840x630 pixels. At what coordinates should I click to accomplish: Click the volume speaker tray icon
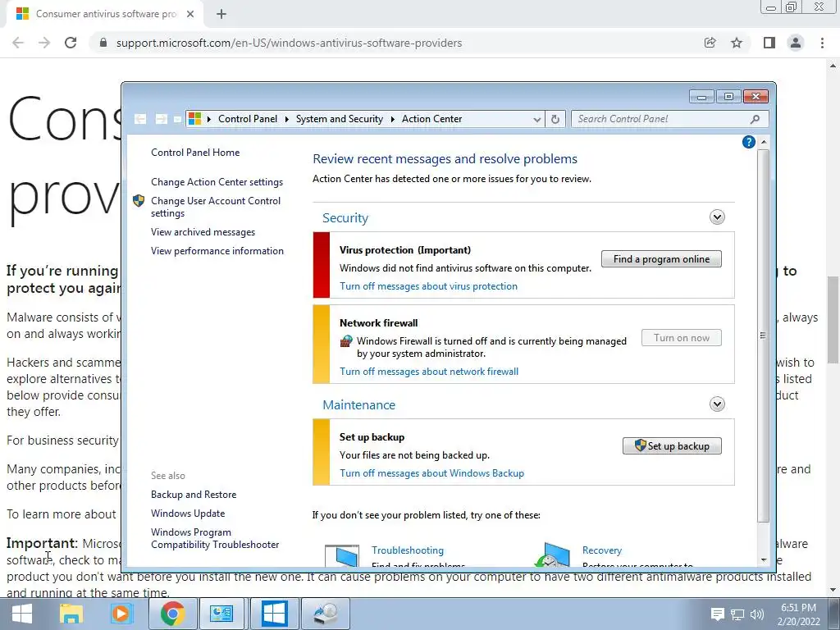point(757,614)
